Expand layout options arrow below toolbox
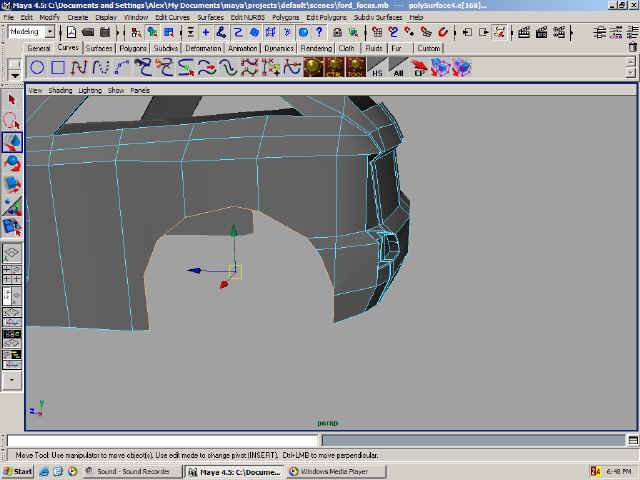The height and width of the screenshot is (480, 640). pos(13,380)
